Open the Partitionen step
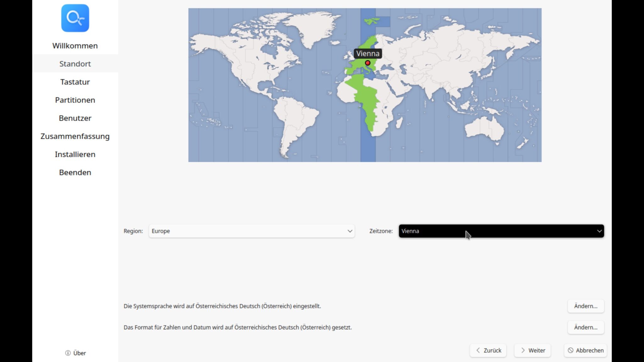This screenshot has height=362, width=644. pyautogui.click(x=75, y=100)
